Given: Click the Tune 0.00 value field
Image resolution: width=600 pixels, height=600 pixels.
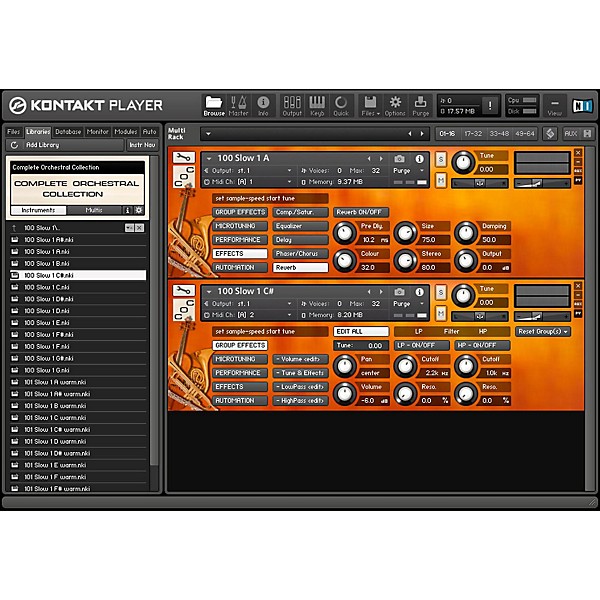Looking at the screenshot, I should click(x=361, y=345).
